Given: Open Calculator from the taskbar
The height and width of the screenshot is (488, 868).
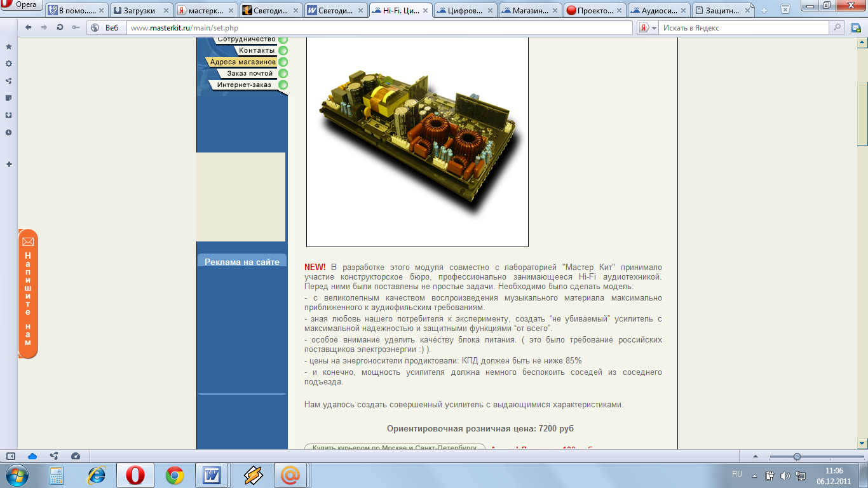Looking at the screenshot, I should click(x=57, y=475).
